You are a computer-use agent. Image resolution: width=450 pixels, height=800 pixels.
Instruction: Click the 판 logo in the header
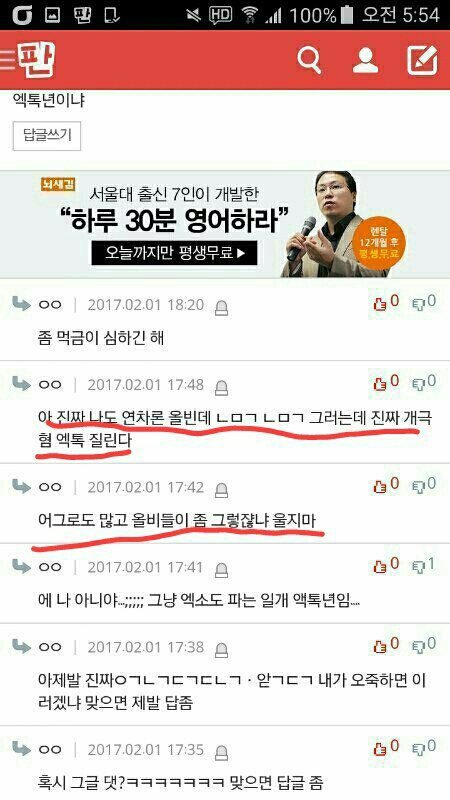36,59
